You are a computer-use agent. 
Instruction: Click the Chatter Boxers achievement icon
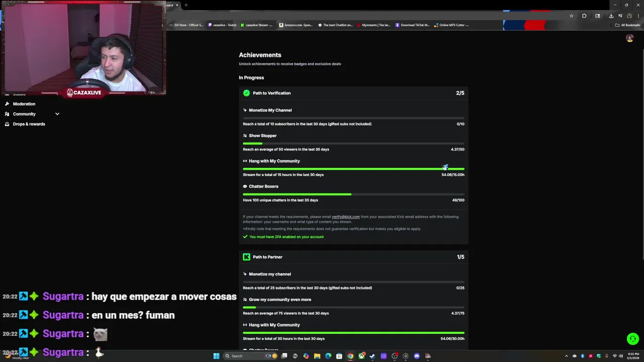coord(245,187)
